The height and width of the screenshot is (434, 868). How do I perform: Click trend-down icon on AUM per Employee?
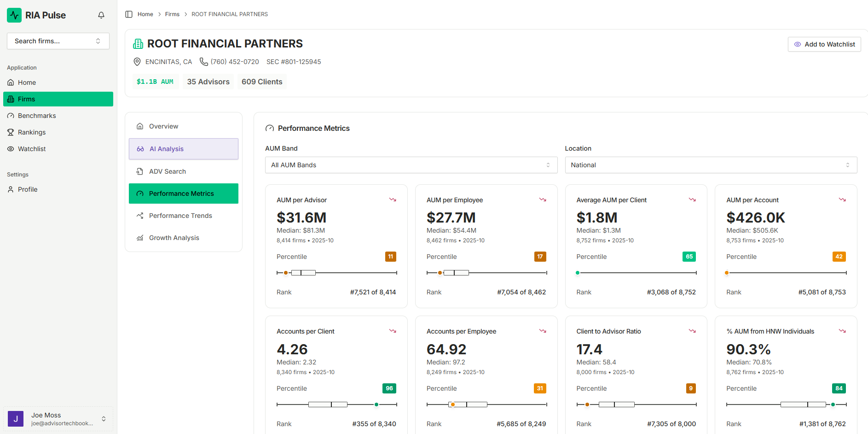(543, 199)
